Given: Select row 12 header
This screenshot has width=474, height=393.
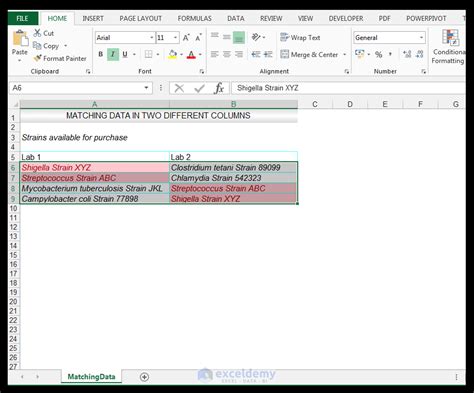Looking at the screenshot, I should (x=13, y=227).
